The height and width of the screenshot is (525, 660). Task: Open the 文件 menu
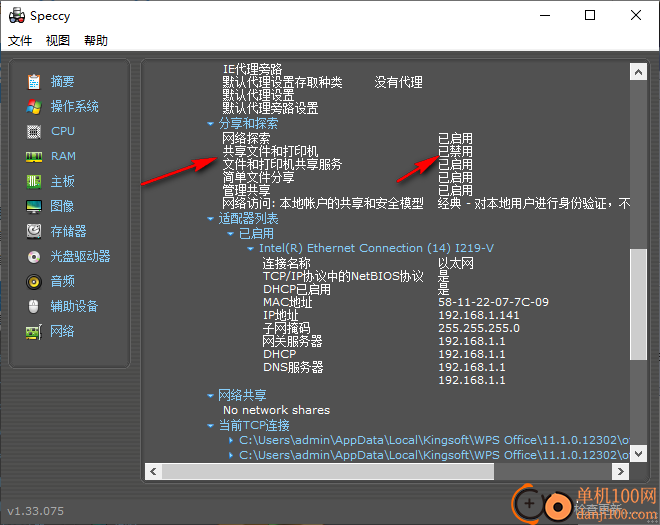click(x=20, y=41)
